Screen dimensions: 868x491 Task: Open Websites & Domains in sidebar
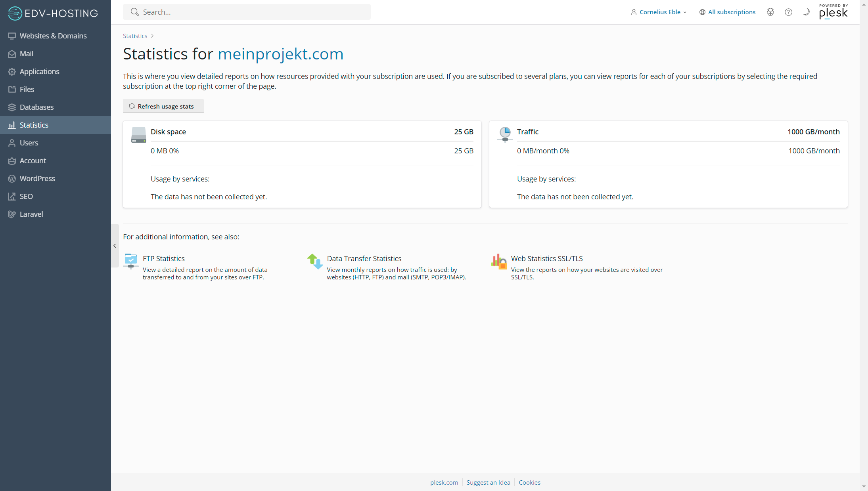(53, 36)
